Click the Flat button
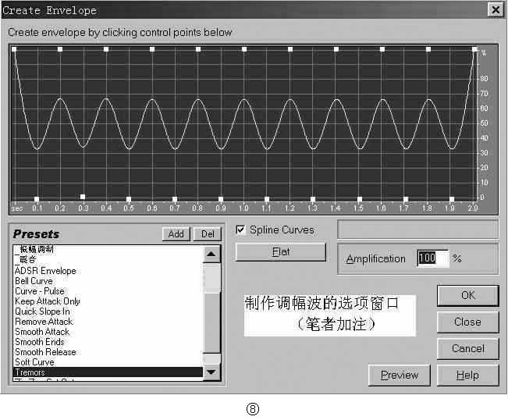The height and width of the screenshot is (420, 508). (281, 252)
